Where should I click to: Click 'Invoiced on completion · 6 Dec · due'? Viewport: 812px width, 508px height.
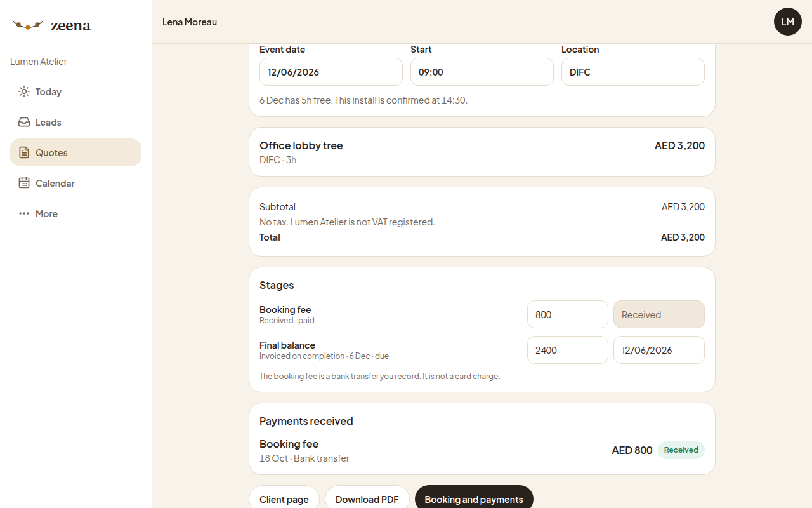[324, 356]
